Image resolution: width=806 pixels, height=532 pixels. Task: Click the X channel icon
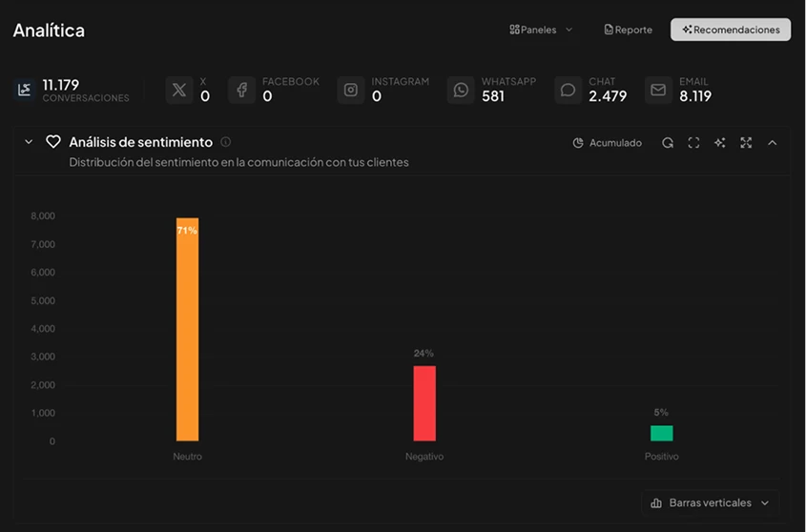click(x=178, y=90)
